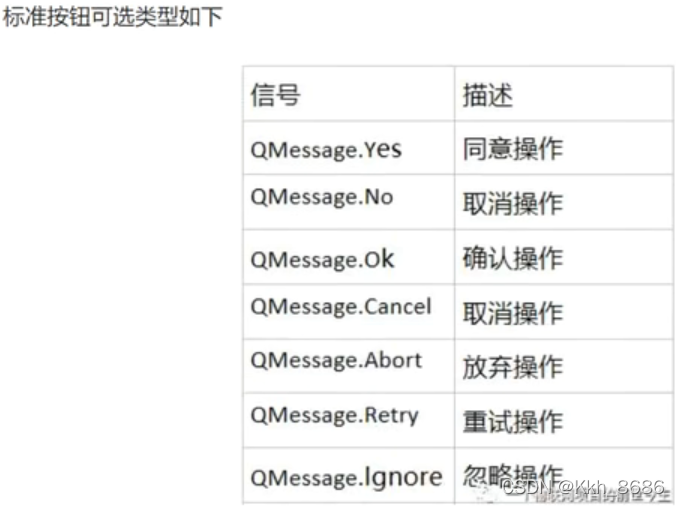Click the word QMessage in Retry row
Viewport: 680px width, 506px height.
click(x=305, y=415)
